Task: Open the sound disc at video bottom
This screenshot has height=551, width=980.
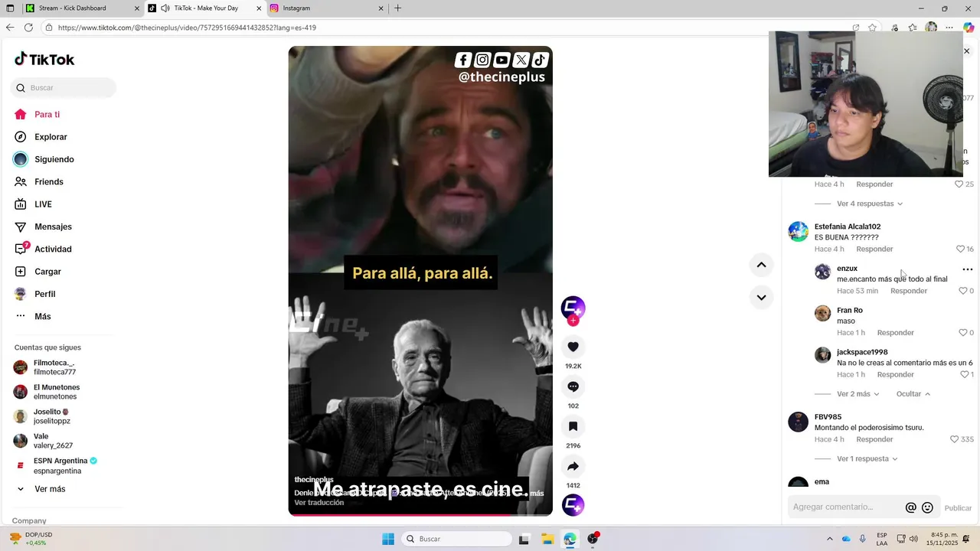Action: pyautogui.click(x=573, y=505)
